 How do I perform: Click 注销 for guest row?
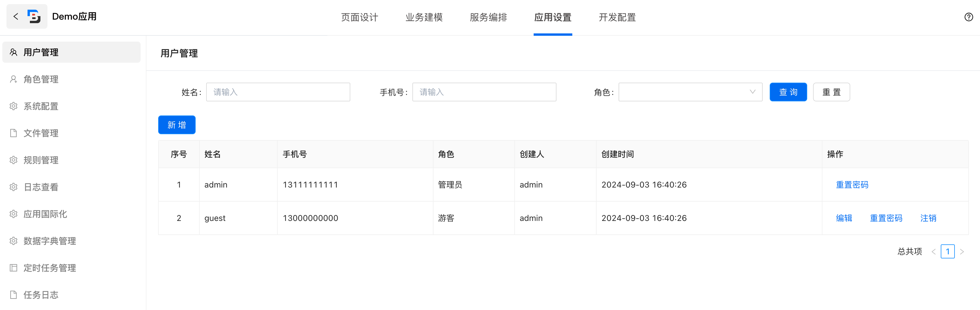click(928, 218)
